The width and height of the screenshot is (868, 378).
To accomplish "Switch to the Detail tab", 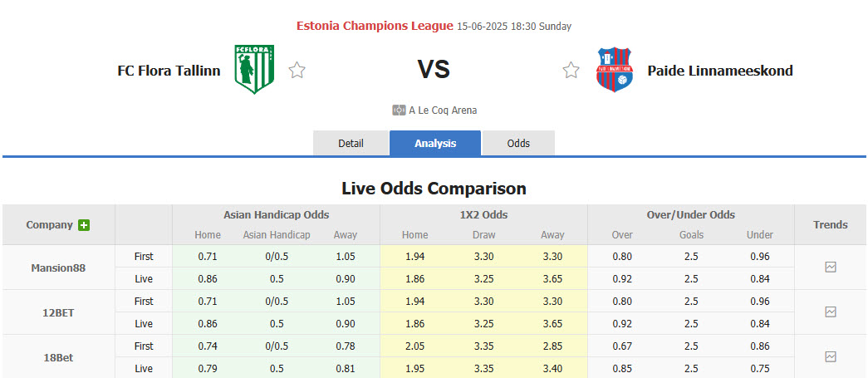I will 351,143.
